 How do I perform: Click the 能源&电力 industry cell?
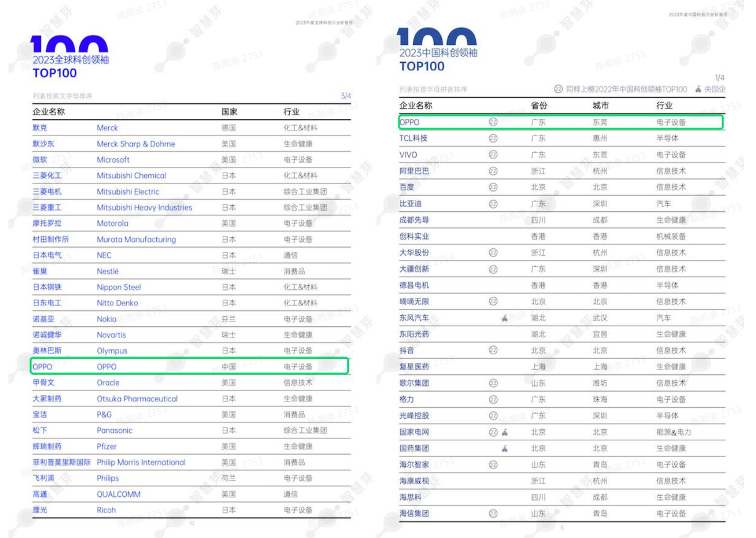point(673,432)
